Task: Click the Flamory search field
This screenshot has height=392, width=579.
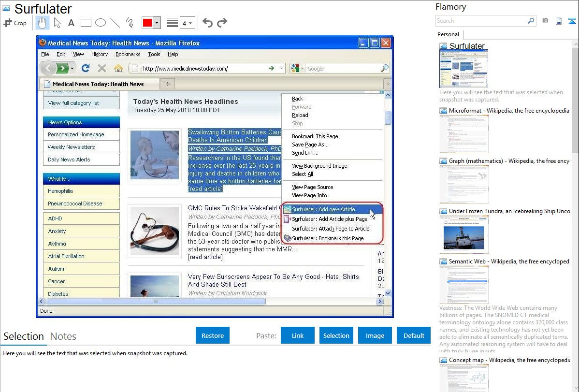Action: [x=481, y=21]
